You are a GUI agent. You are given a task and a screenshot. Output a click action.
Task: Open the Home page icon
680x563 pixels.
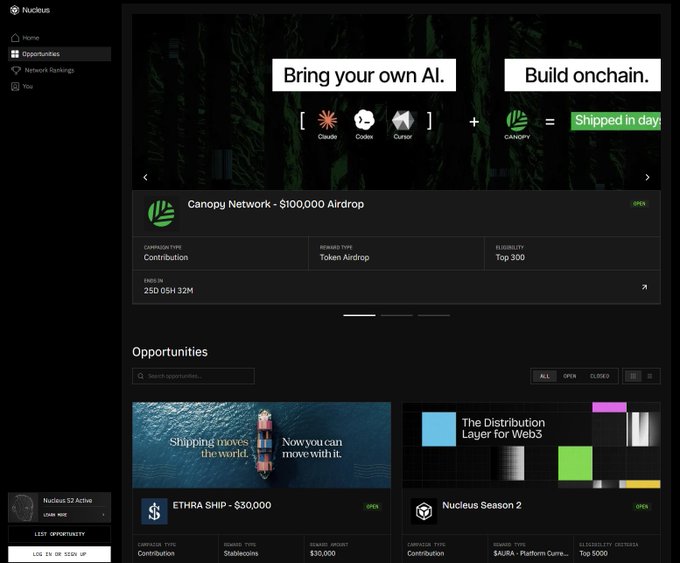point(15,38)
